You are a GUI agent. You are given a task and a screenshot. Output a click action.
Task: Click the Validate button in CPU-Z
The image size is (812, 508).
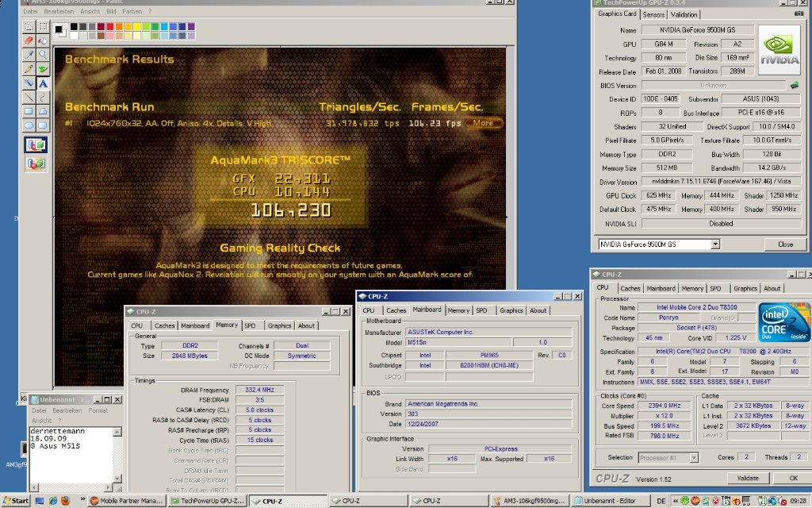pyautogui.click(x=748, y=479)
